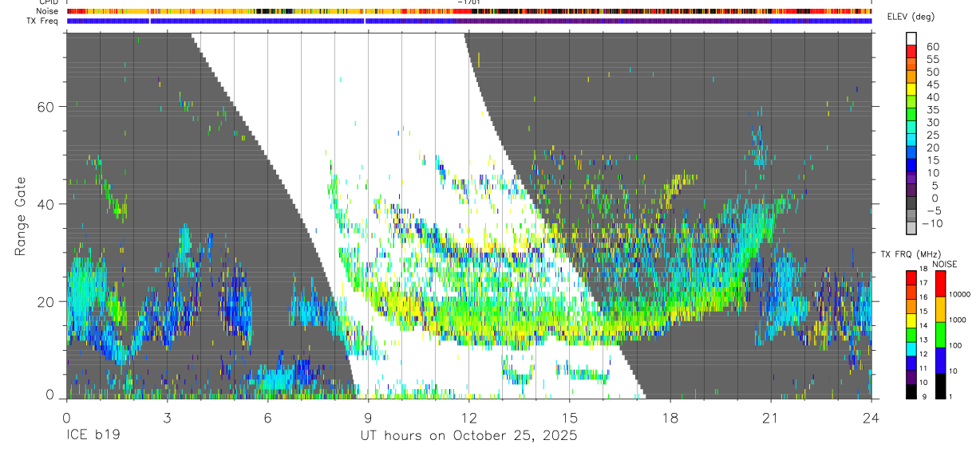This screenshot has height=452, width=980.
Task: Click the '21' hour tick label on x-axis
Action: pos(770,418)
